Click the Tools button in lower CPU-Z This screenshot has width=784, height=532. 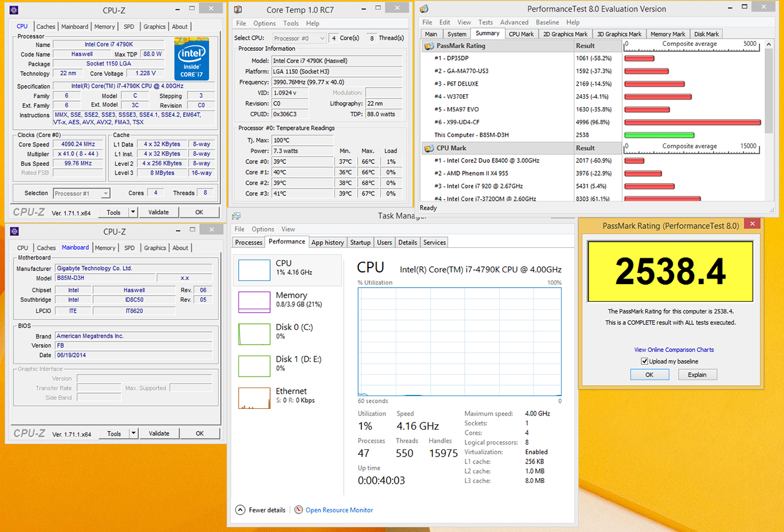tap(114, 433)
